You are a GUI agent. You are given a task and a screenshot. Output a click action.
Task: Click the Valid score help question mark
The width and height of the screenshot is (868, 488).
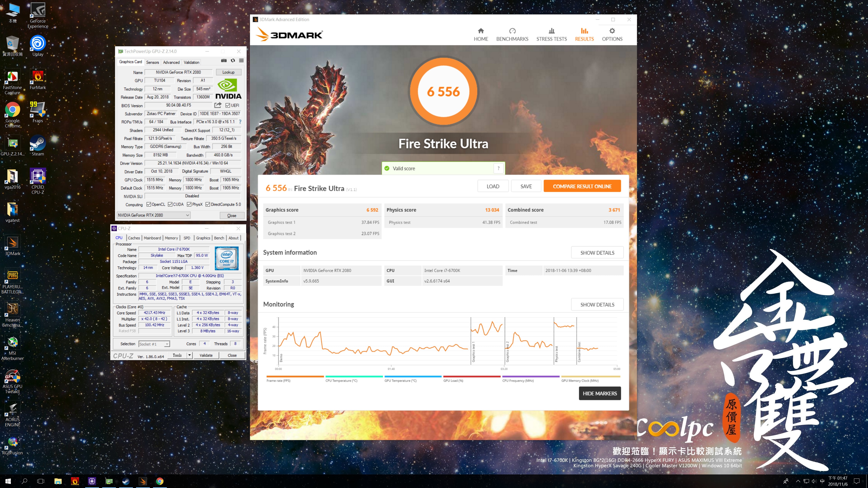click(x=499, y=168)
